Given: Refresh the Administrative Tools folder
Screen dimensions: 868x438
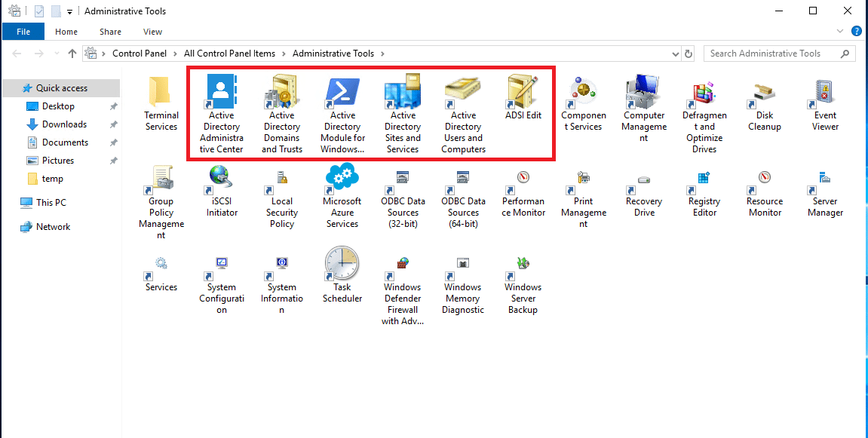Looking at the screenshot, I should [x=689, y=54].
